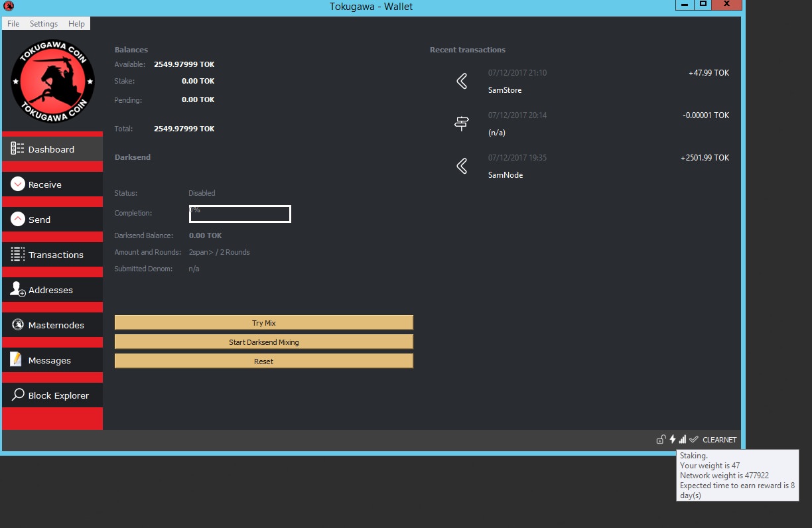Click the signpost icon of the (n/a) transaction
This screenshot has width=812, height=528.
click(x=462, y=123)
